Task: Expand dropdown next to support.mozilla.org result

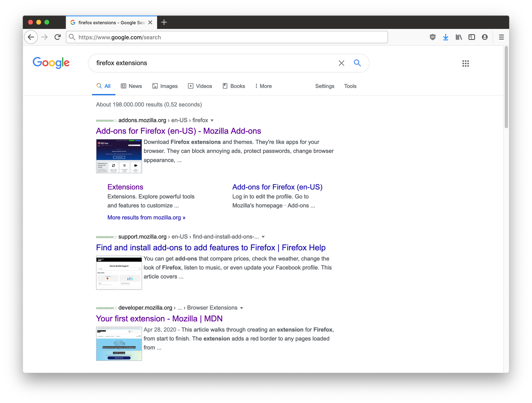Action: pos(263,237)
